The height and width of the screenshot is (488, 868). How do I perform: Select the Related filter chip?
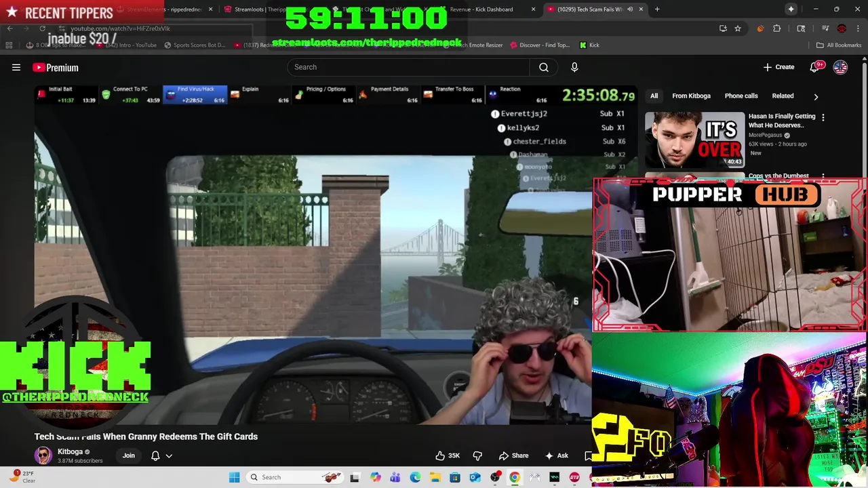click(x=783, y=96)
